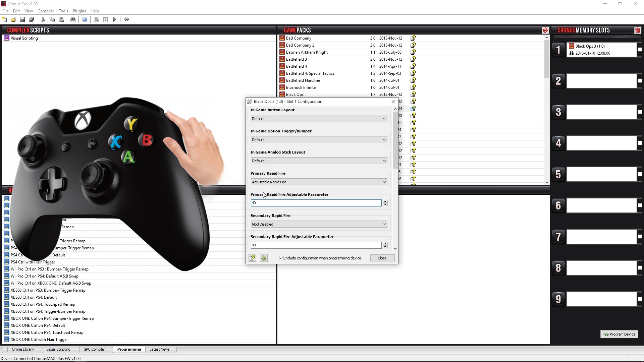Open the Secondary Rapid Fire dropdown
The width and height of the screenshot is (644, 362).
click(x=319, y=224)
